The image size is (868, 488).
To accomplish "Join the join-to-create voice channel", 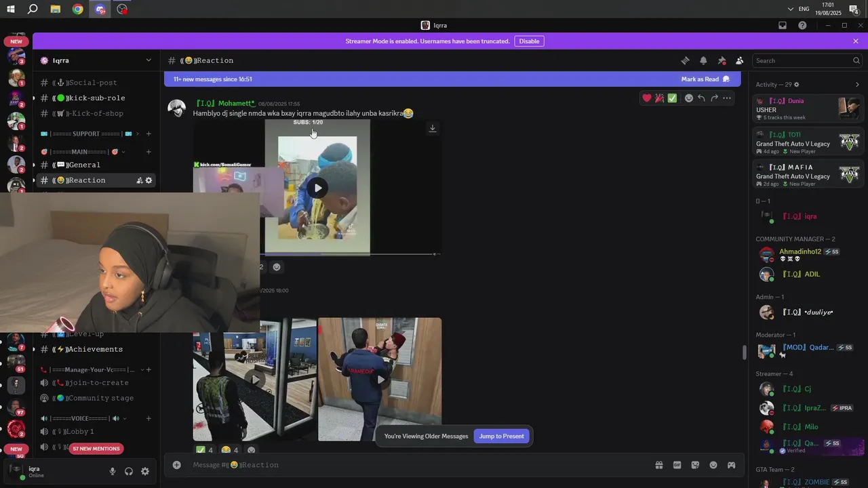I will tap(96, 383).
